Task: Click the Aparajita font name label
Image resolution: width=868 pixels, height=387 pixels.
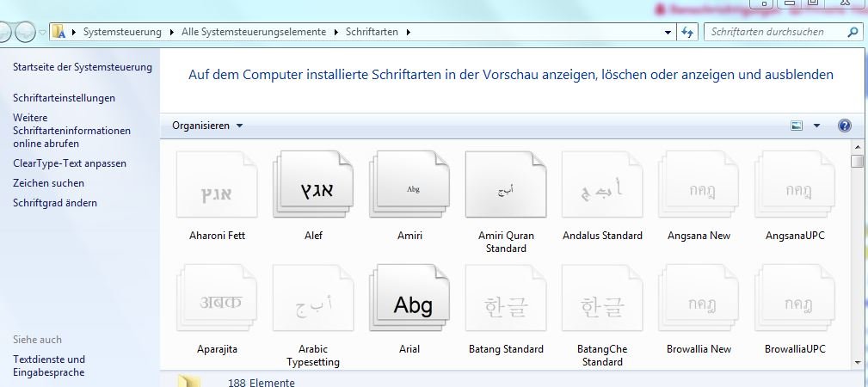Action: click(217, 349)
